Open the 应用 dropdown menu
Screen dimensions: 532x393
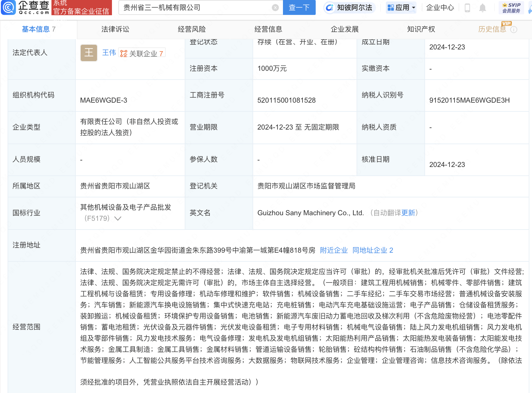pyautogui.click(x=401, y=8)
